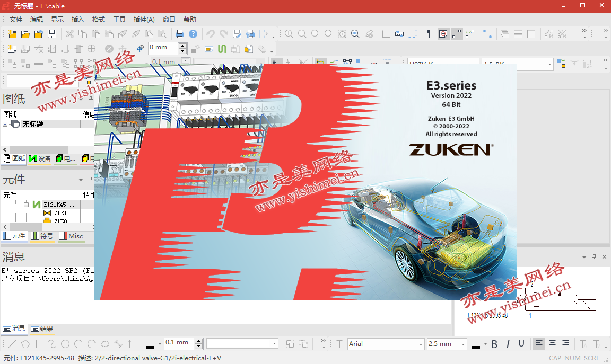Switch to the 符号 tab
611x364 pixels.
click(x=42, y=236)
